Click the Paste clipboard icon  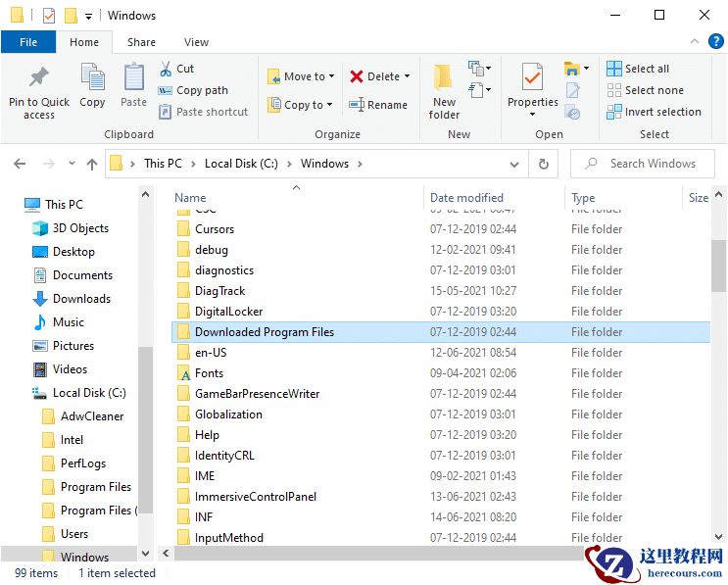tap(133, 77)
